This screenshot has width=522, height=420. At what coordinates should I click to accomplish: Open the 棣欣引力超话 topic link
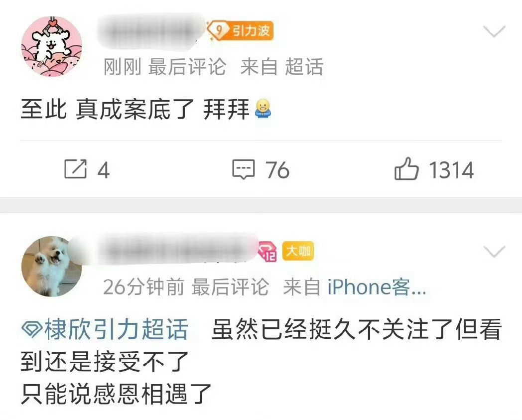(x=105, y=329)
